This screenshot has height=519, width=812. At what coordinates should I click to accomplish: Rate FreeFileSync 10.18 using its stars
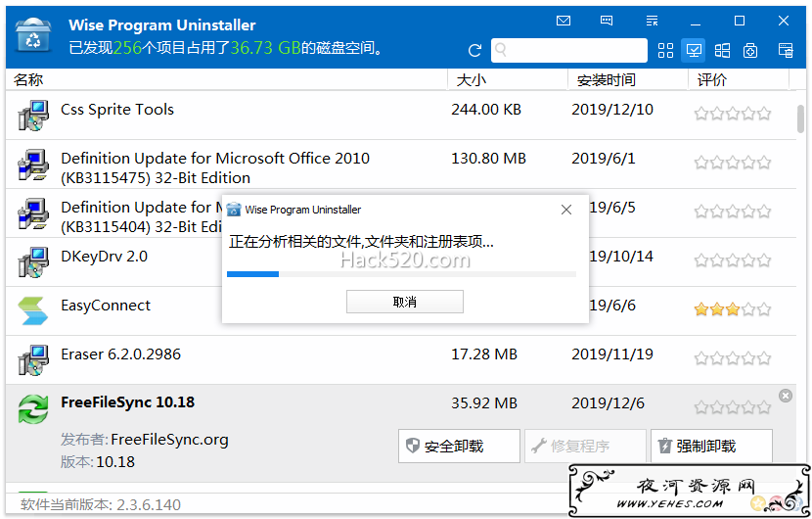pyautogui.click(x=732, y=407)
